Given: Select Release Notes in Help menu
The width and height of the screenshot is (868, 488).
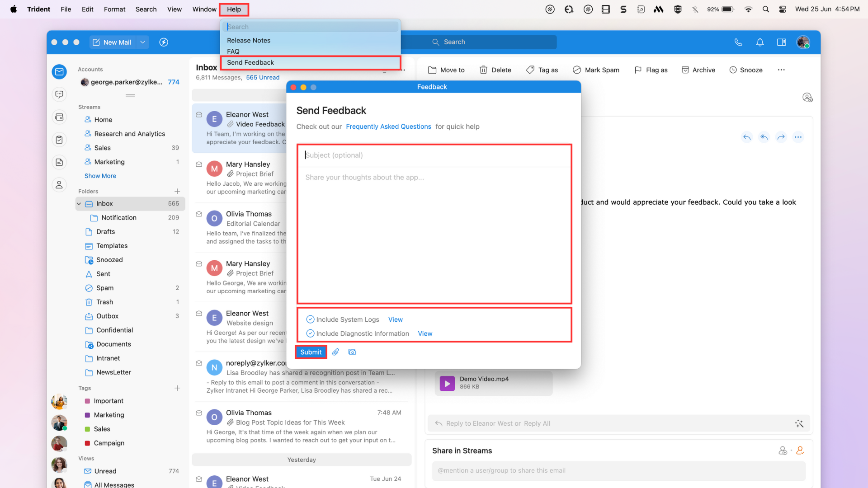Looking at the screenshot, I should coord(249,40).
